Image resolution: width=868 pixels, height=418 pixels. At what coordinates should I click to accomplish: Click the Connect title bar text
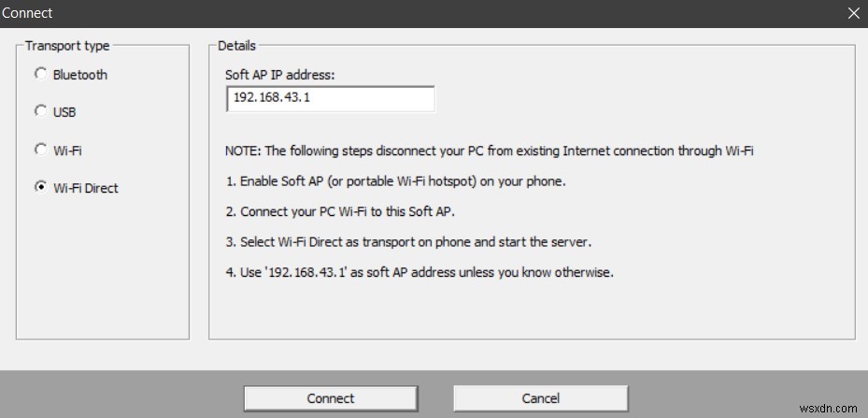coord(28,13)
